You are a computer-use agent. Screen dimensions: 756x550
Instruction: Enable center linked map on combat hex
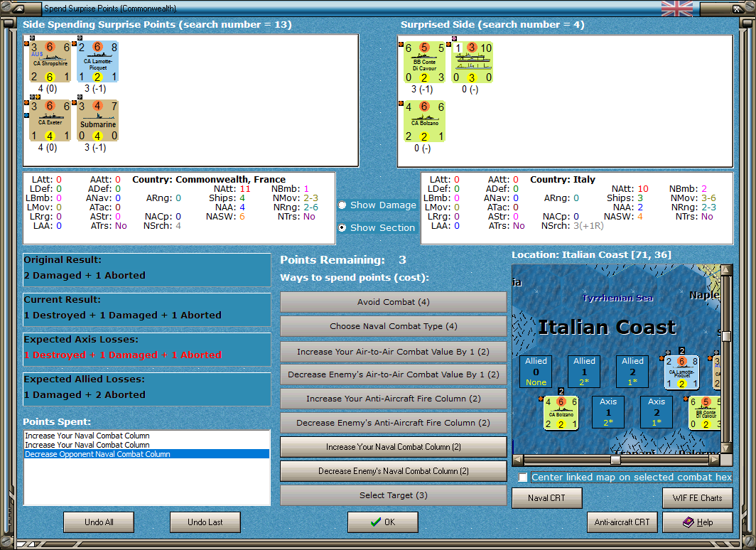click(x=524, y=477)
